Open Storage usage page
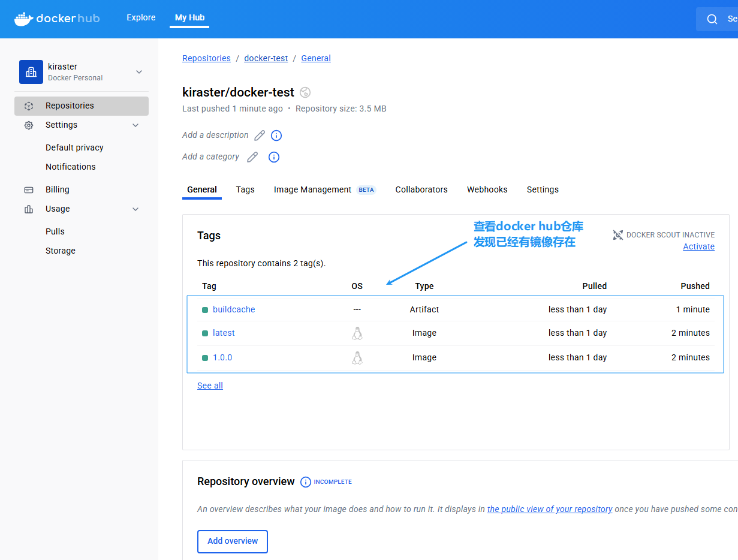 (61, 251)
